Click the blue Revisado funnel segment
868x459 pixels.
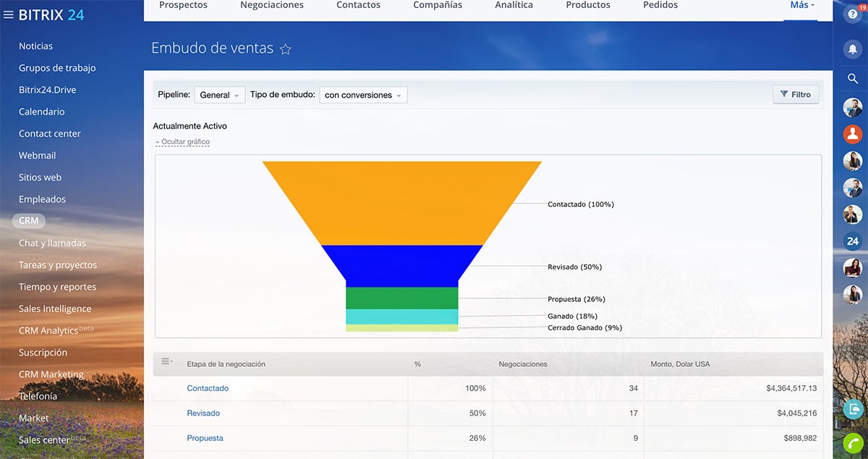(x=401, y=265)
